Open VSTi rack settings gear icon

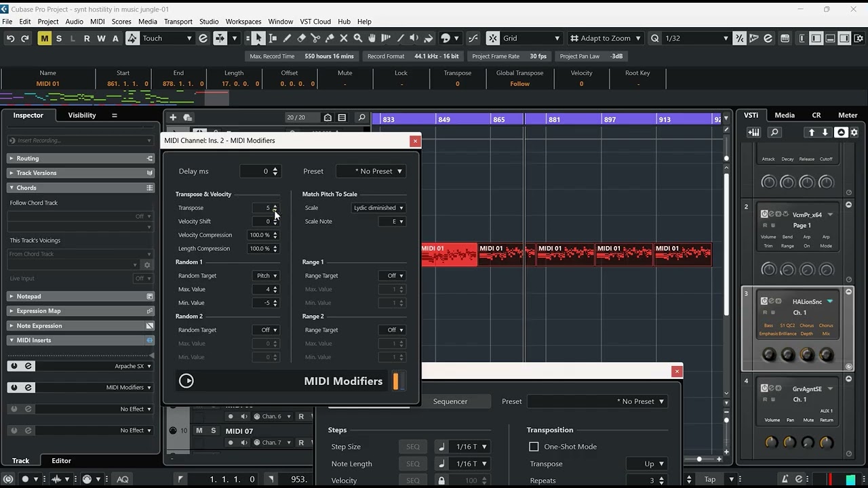click(x=854, y=132)
